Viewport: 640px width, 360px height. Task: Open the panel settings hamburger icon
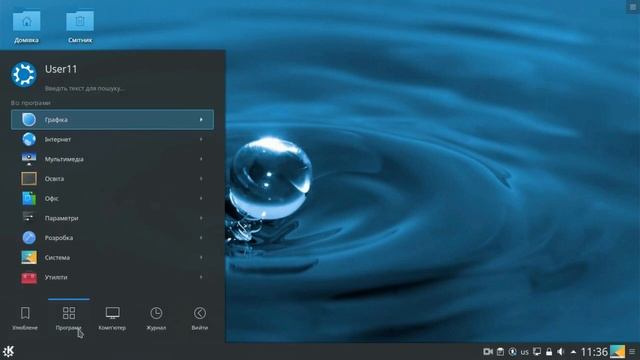click(x=632, y=352)
